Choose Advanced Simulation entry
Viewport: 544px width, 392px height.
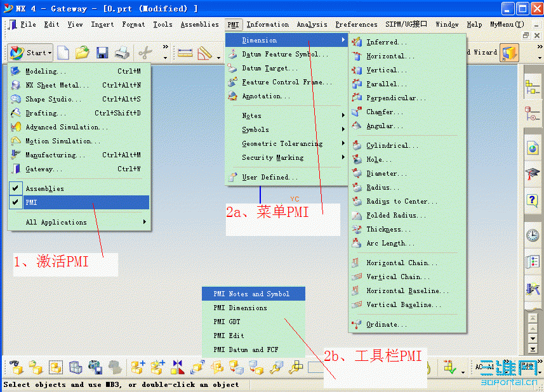80,127
